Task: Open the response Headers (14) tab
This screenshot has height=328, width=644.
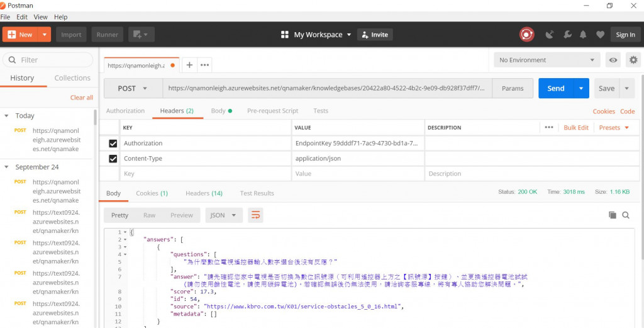Action: pos(204,193)
